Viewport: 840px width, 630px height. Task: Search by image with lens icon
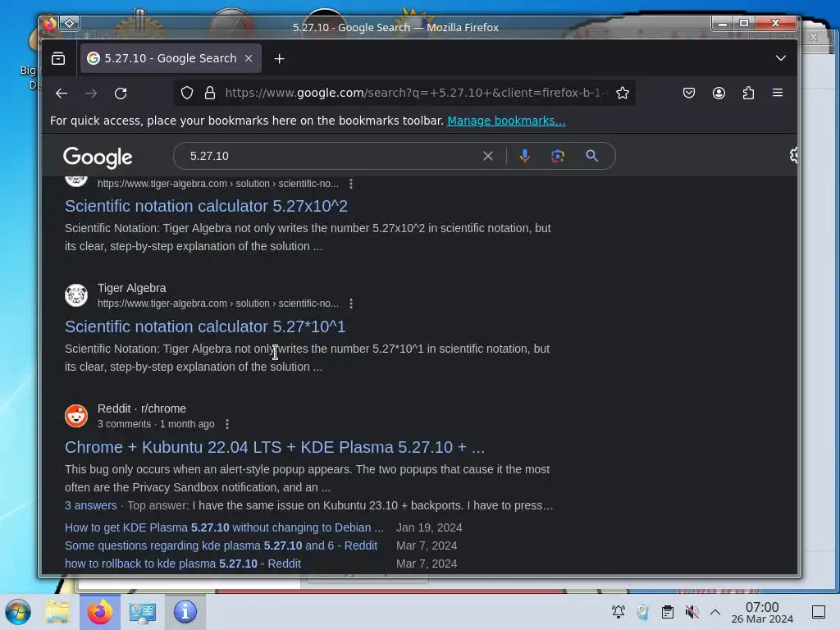558,156
